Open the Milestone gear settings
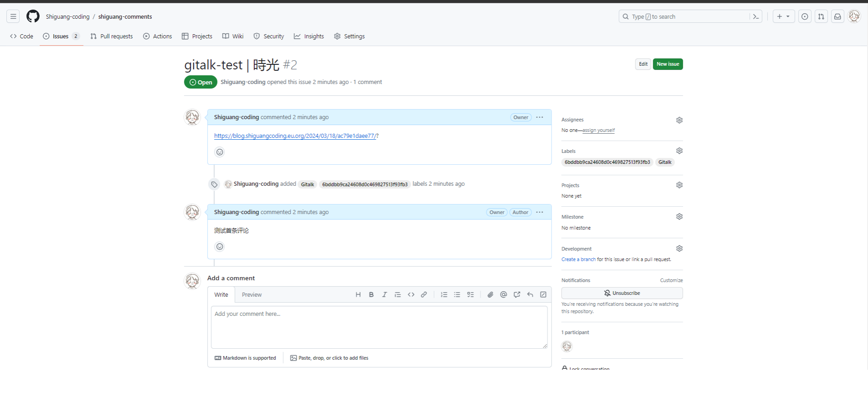Image resolution: width=868 pixels, height=393 pixels. tap(679, 216)
